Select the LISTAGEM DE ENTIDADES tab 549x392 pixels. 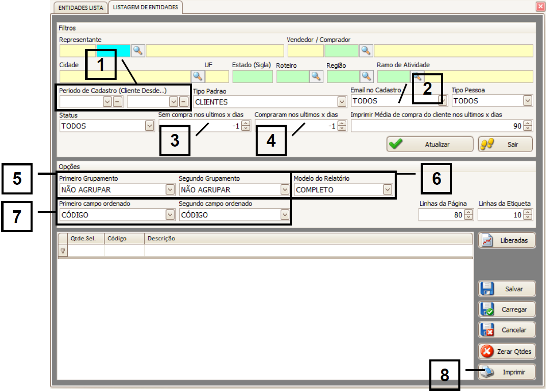coord(146,8)
